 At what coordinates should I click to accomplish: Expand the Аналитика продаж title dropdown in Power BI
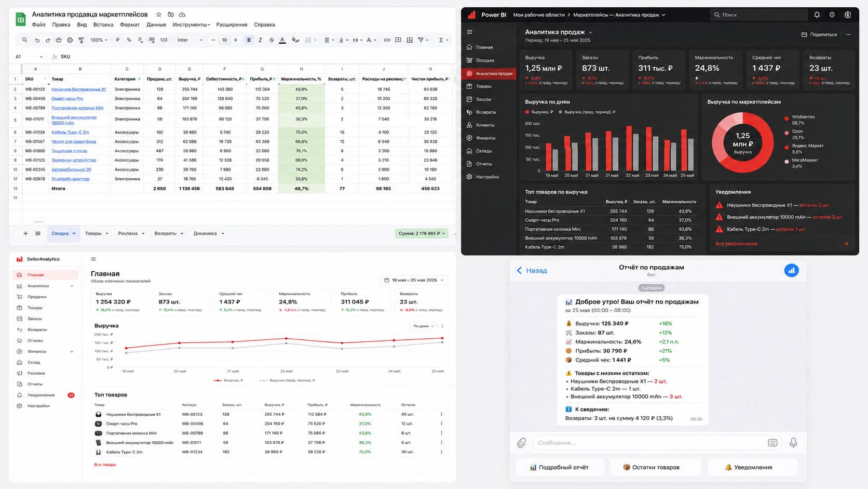tap(591, 32)
